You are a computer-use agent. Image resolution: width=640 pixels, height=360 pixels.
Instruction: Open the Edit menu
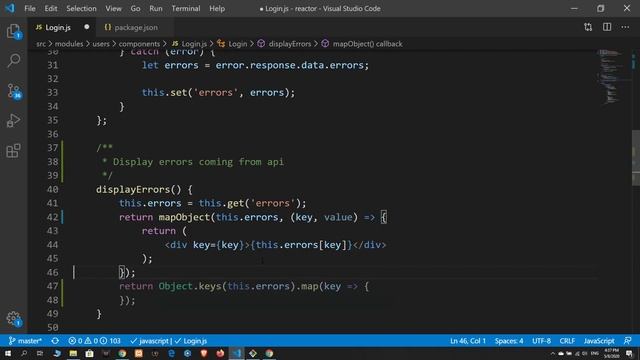[x=51, y=8]
